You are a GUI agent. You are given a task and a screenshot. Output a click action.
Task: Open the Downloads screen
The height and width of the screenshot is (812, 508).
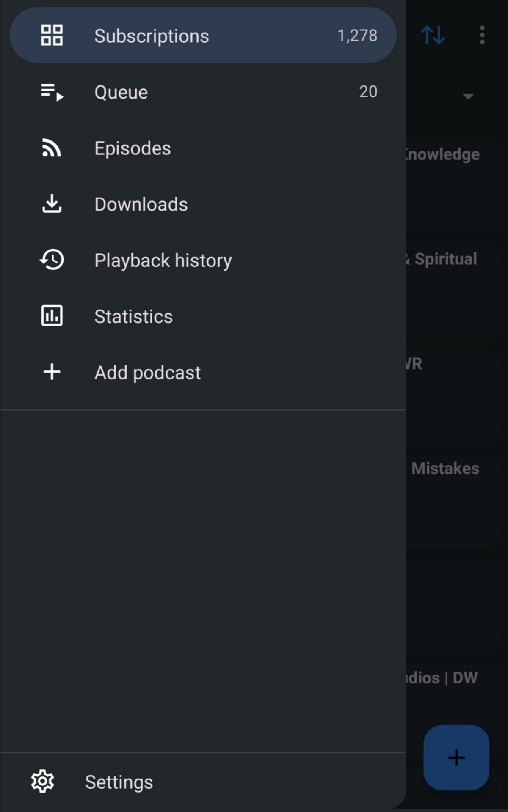(x=141, y=205)
